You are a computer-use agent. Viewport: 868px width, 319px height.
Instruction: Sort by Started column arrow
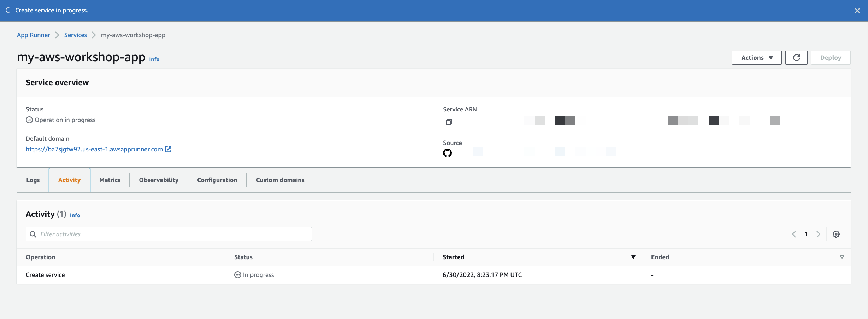click(x=633, y=257)
